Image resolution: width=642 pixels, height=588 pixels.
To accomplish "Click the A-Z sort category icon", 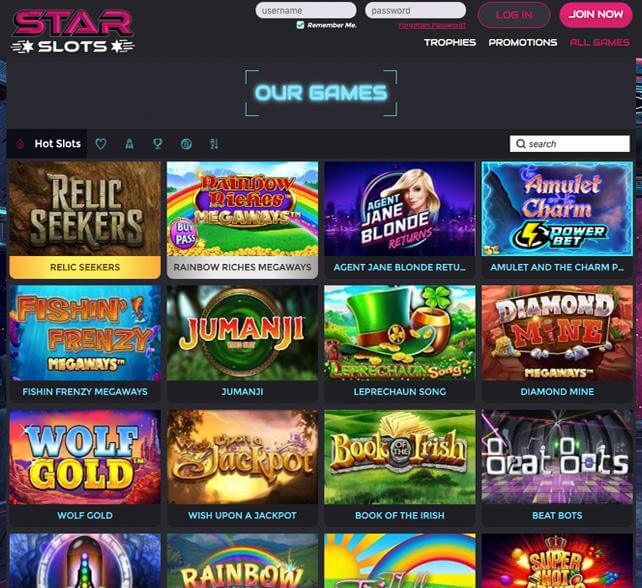I will 214,144.
